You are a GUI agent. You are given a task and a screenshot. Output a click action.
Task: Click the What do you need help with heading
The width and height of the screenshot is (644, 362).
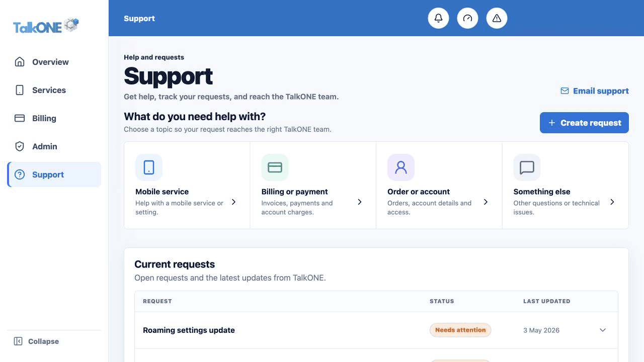[195, 117]
